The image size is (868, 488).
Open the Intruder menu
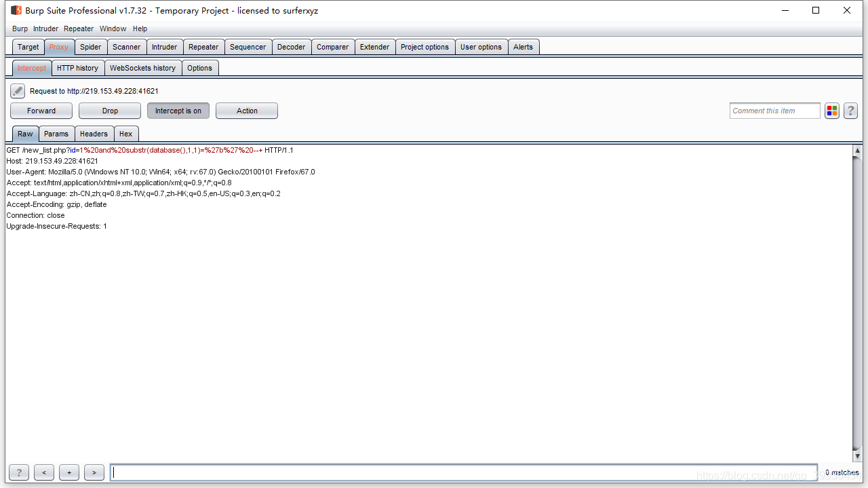point(46,29)
